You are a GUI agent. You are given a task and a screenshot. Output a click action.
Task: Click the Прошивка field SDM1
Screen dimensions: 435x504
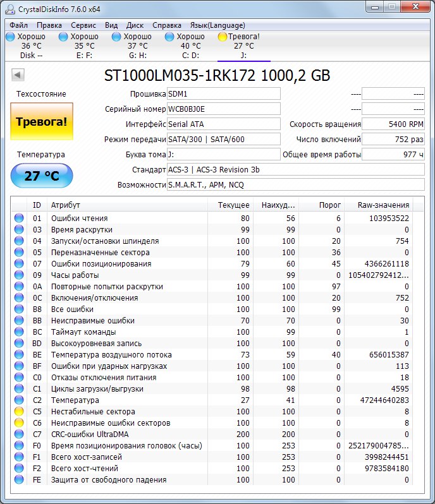click(224, 94)
